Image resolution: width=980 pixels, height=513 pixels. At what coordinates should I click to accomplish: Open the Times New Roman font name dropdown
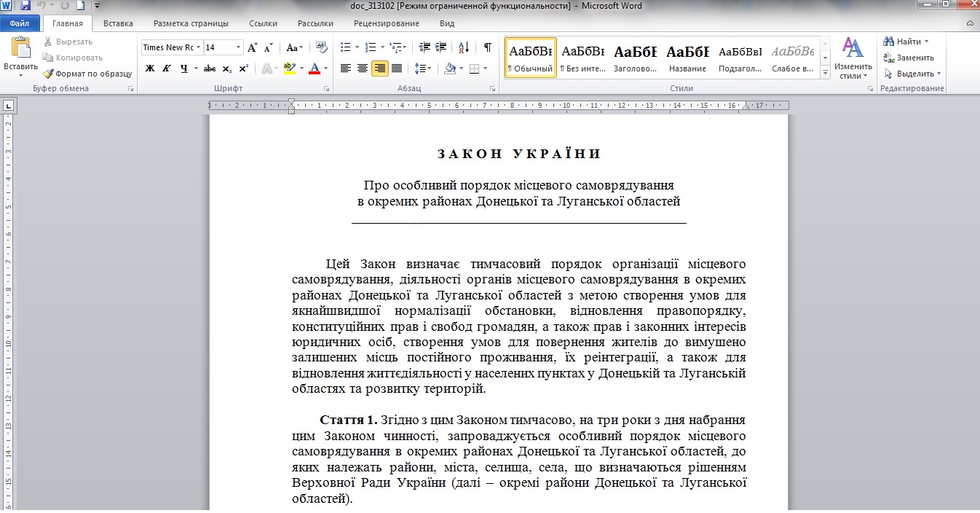(198, 48)
